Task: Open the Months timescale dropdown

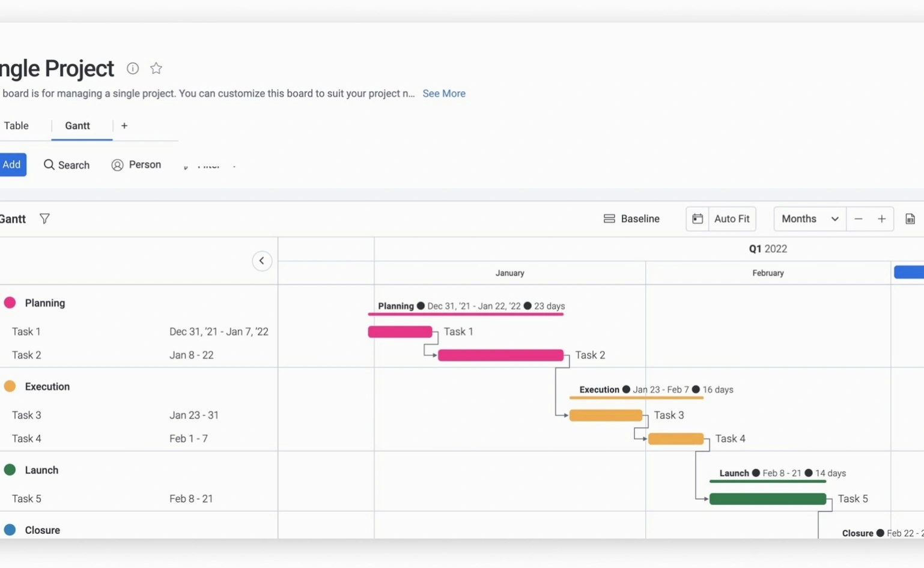Action: [x=809, y=219]
